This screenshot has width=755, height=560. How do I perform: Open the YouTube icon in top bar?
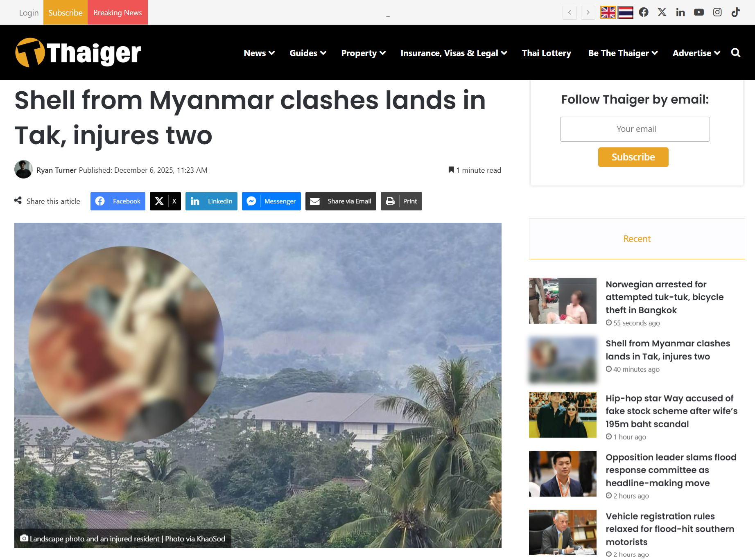click(x=699, y=12)
